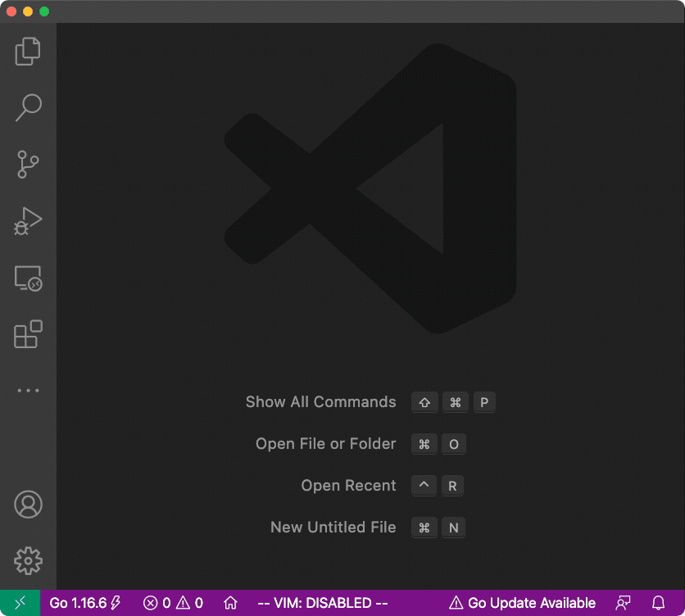The image size is (685, 616).
Task: Open the Run and Debug view
Action: tap(28, 221)
